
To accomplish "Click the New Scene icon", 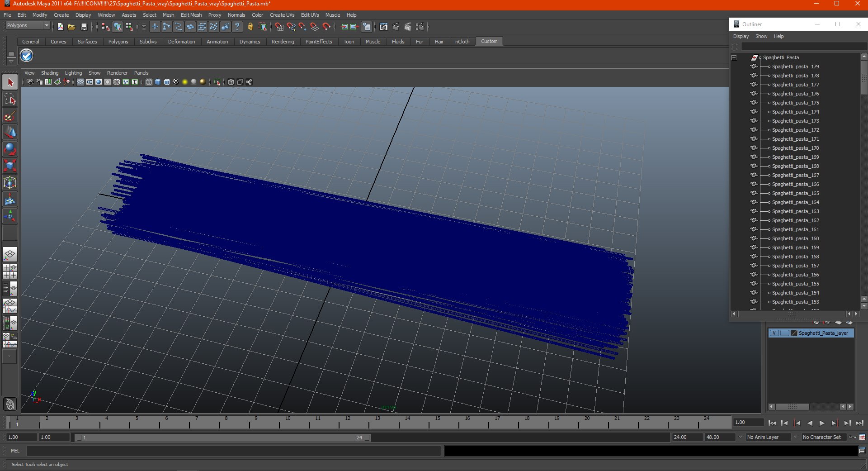I will coord(61,27).
